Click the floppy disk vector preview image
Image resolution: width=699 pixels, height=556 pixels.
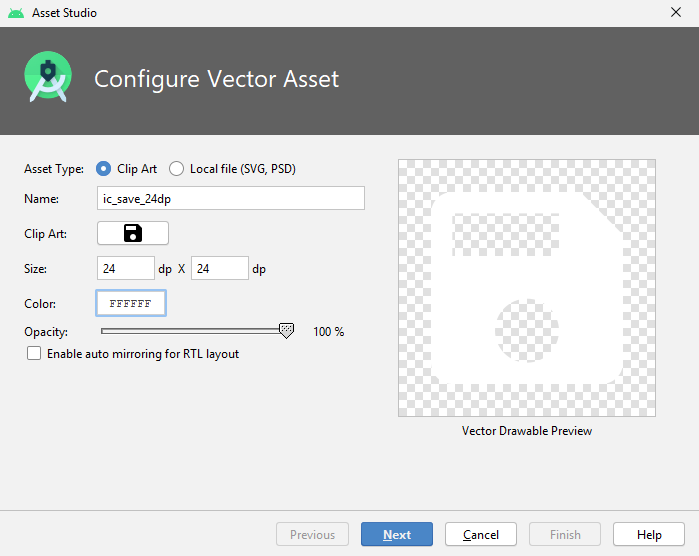tap(527, 288)
